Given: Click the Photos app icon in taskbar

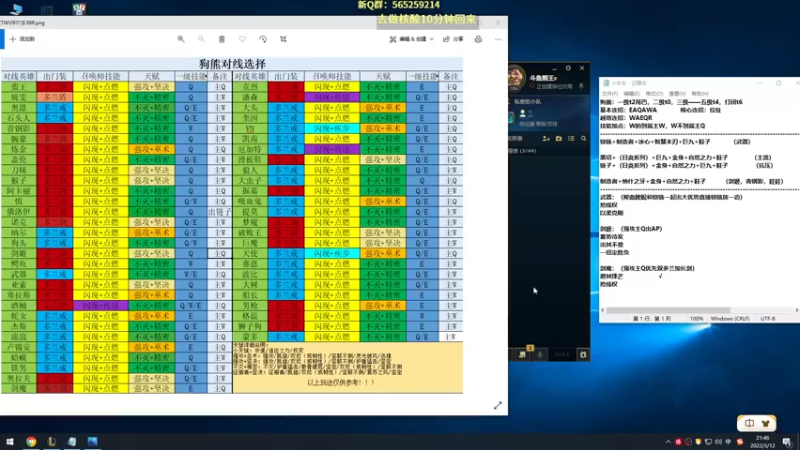Looking at the screenshot, I should [x=92, y=441].
